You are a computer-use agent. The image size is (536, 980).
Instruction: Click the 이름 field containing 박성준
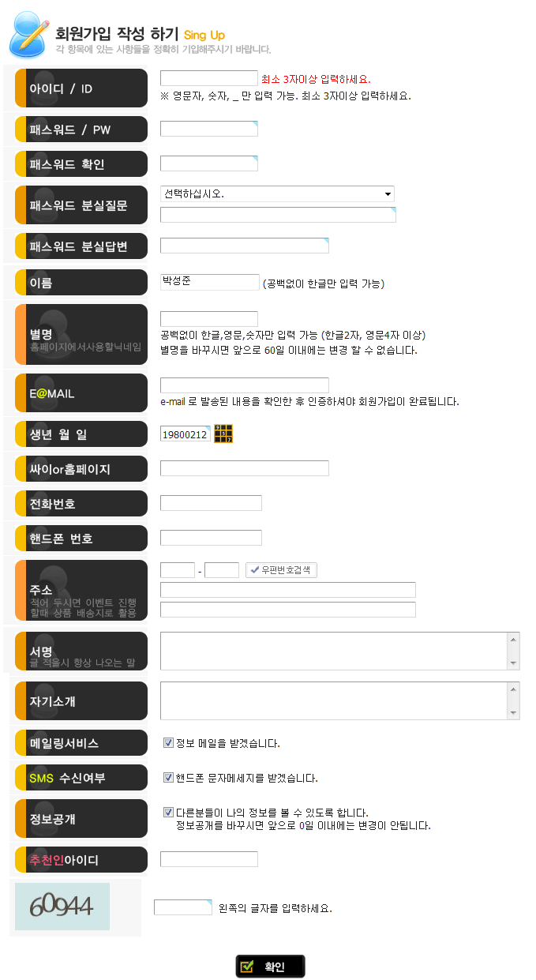[x=209, y=282]
